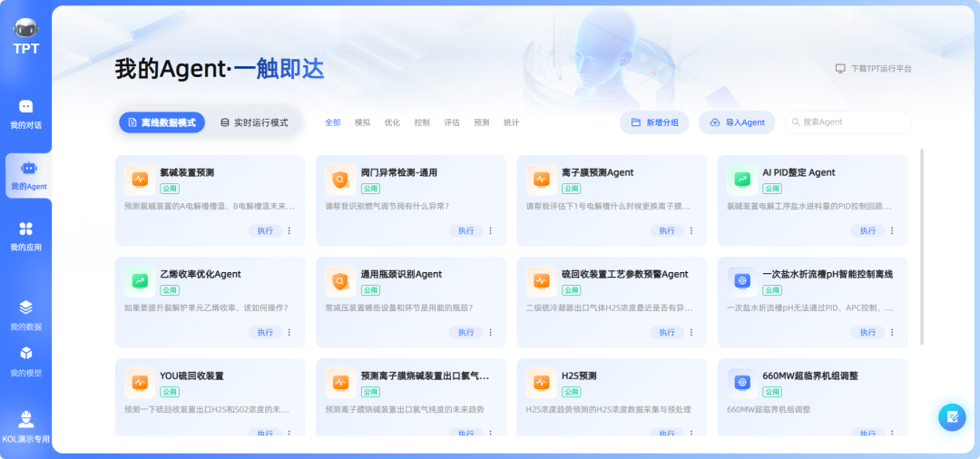
Task: Click the 氯碱装置预测 agent icon
Action: pos(140,180)
